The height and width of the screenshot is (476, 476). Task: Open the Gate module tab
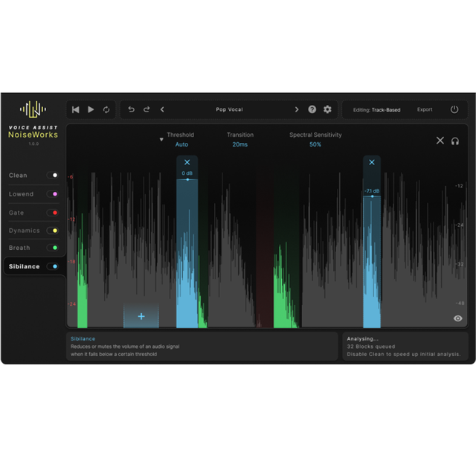click(x=16, y=213)
